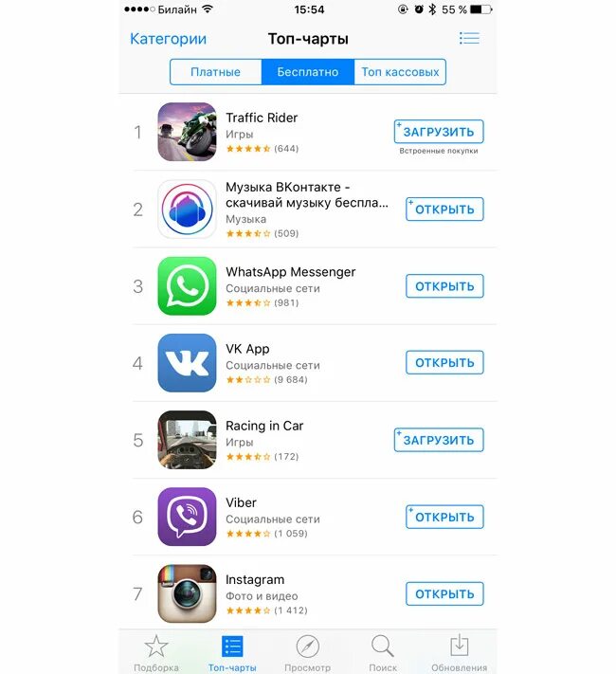
Task: Select the VK App icon
Action: coord(187,363)
